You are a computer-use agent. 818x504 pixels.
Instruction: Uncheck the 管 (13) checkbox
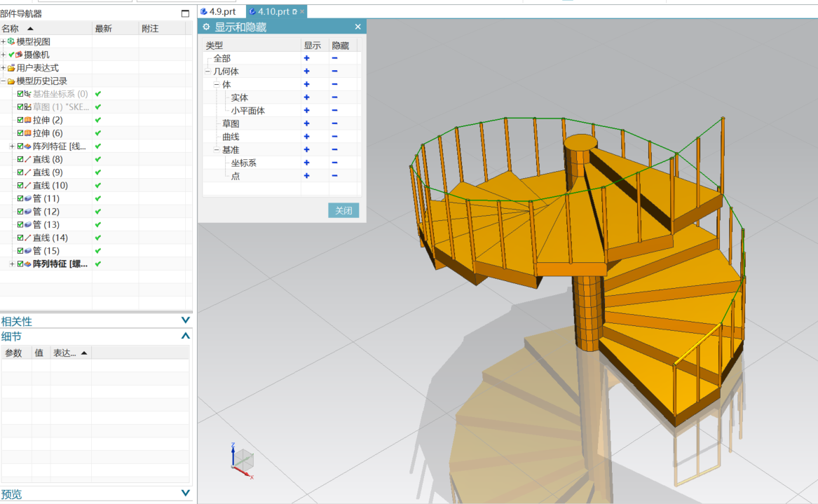click(20, 224)
